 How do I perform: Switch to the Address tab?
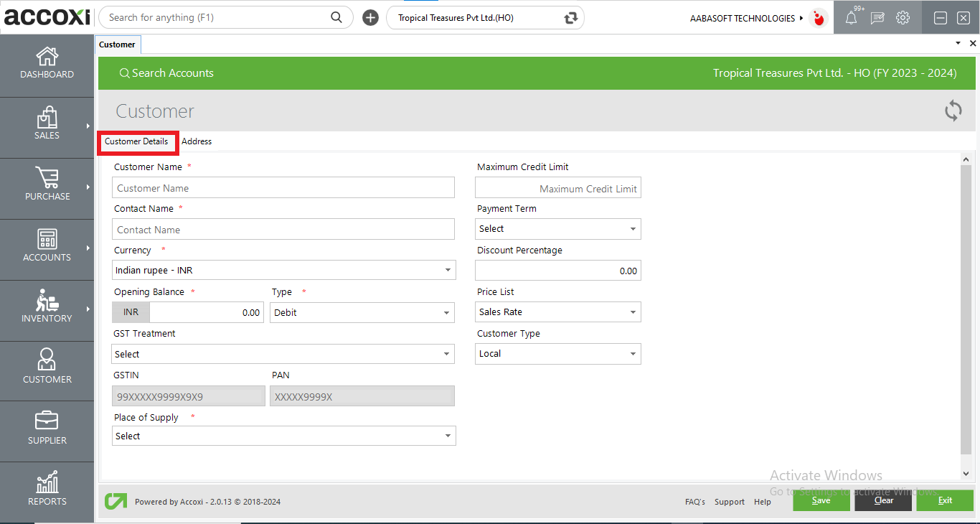(197, 141)
